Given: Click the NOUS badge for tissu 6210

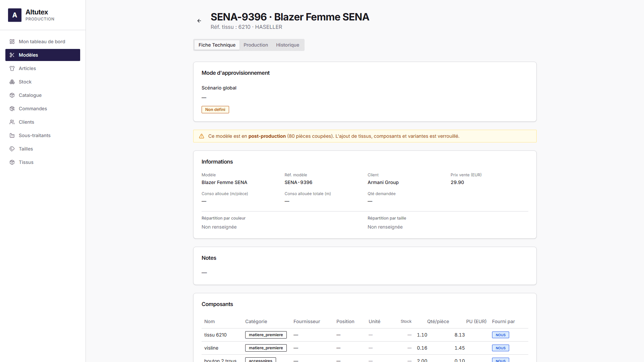Looking at the screenshot, I should point(500,335).
